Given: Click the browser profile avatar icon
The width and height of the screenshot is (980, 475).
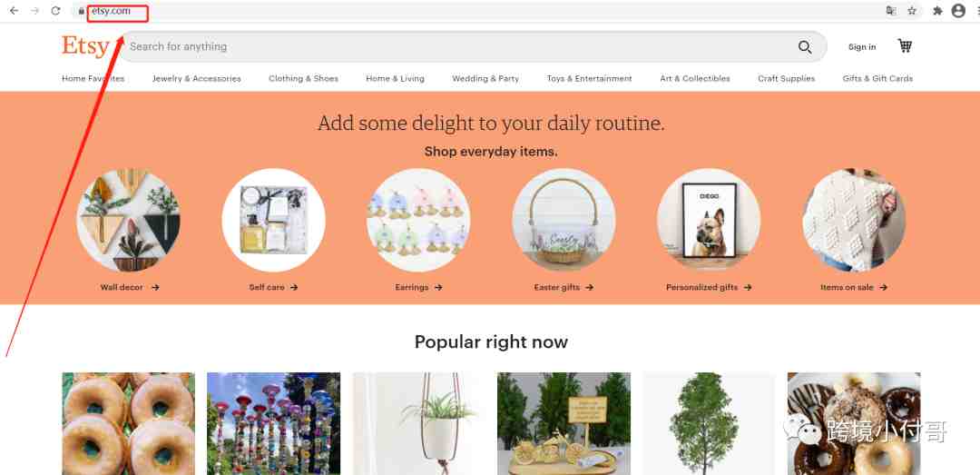Looking at the screenshot, I should pos(958,11).
